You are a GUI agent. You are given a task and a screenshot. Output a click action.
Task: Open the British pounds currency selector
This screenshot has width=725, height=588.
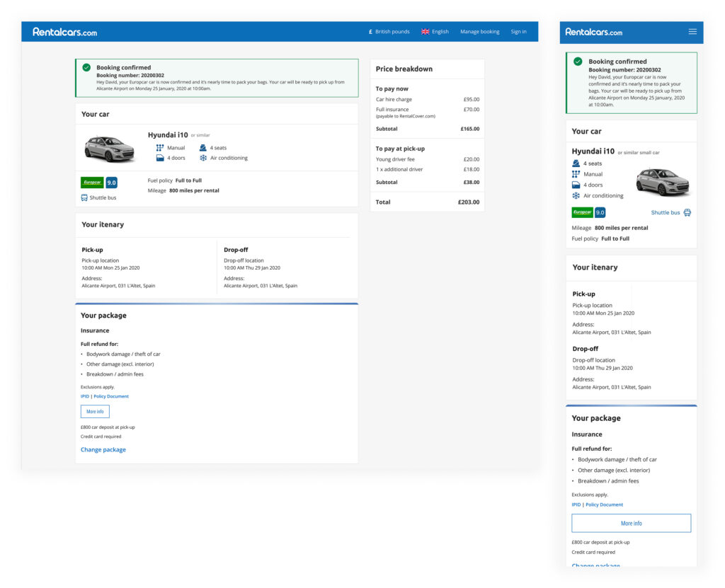tap(392, 32)
